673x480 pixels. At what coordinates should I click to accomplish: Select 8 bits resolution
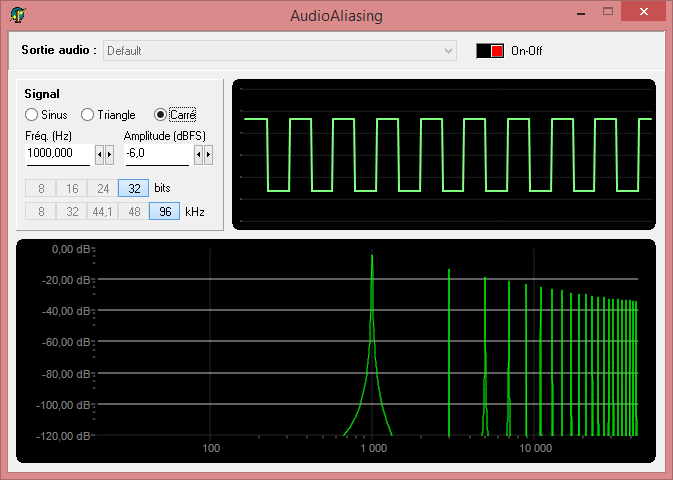41,188
